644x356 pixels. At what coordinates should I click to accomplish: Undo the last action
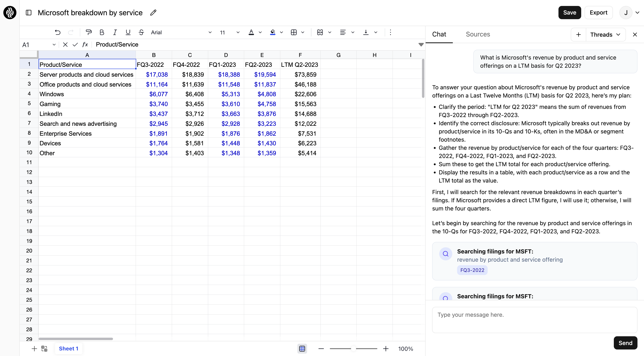pos(58,32)
